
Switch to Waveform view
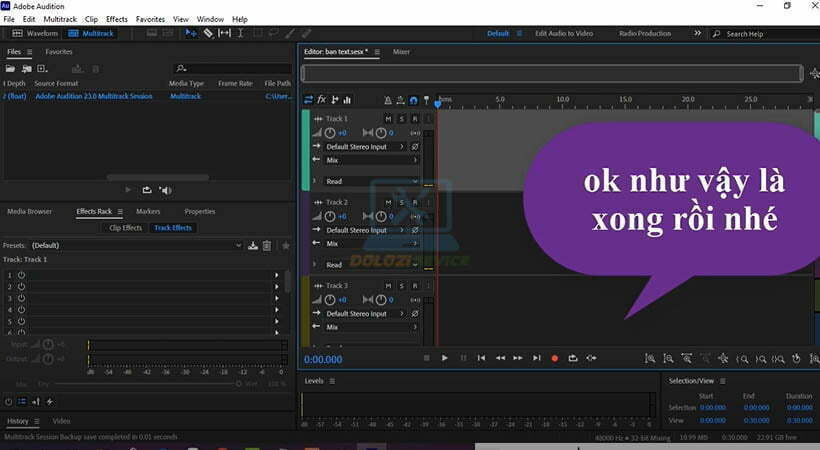[x=36, y=33]
